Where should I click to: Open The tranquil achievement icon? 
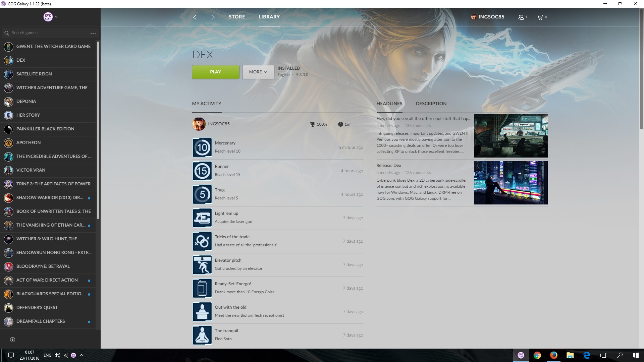coord(202,335)
